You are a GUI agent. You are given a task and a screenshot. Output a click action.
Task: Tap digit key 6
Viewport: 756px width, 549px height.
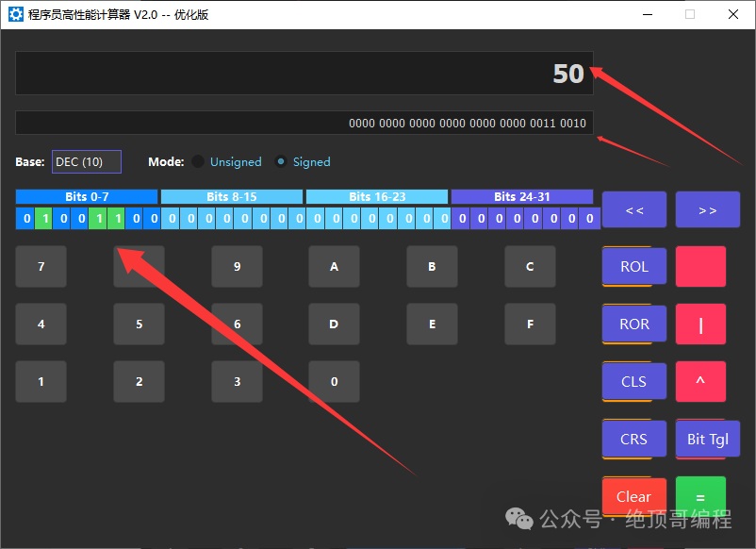tap(237, 324)
